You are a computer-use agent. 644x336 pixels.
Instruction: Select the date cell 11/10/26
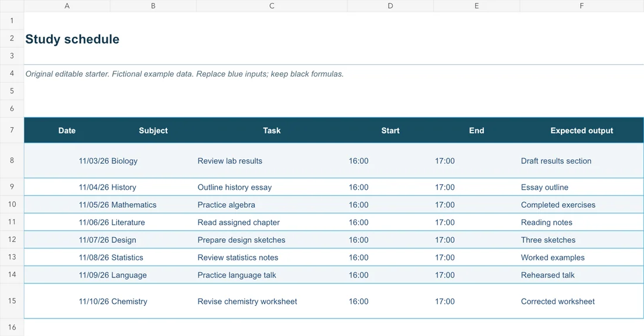point(67,301)
